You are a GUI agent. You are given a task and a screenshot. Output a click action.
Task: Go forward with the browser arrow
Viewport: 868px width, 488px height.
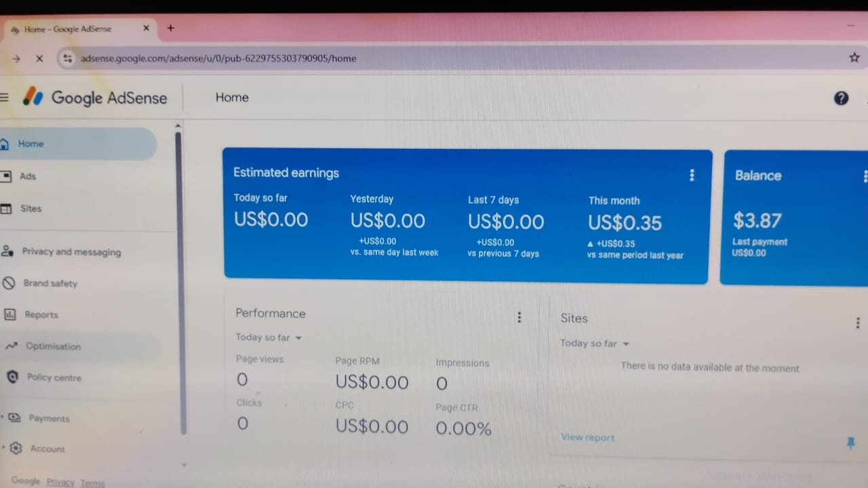point(16,58)
